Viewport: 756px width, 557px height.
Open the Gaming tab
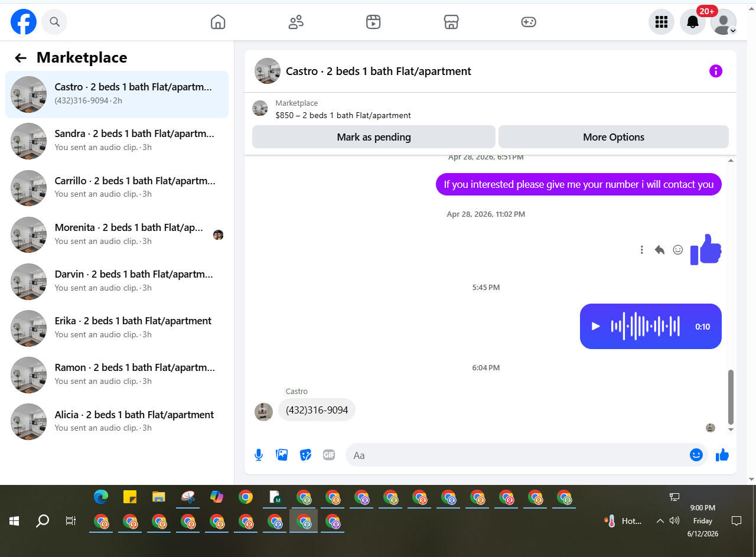529,22
